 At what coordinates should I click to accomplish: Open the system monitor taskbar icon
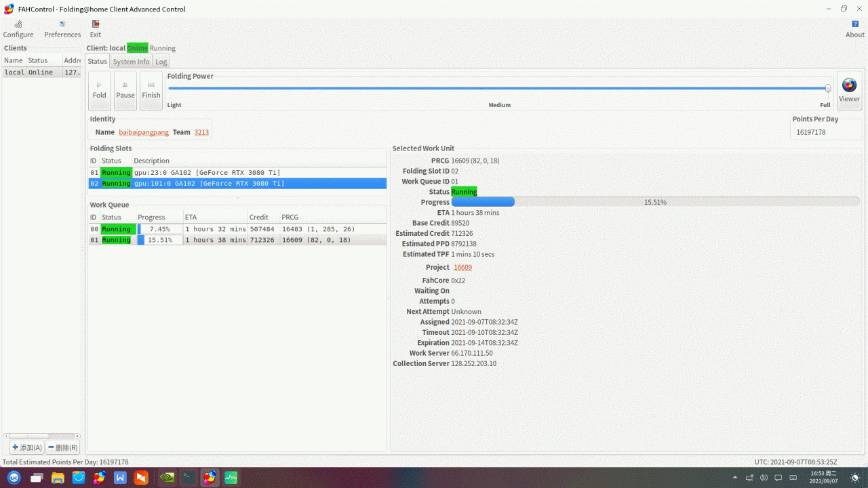click(x=231, y=478)
